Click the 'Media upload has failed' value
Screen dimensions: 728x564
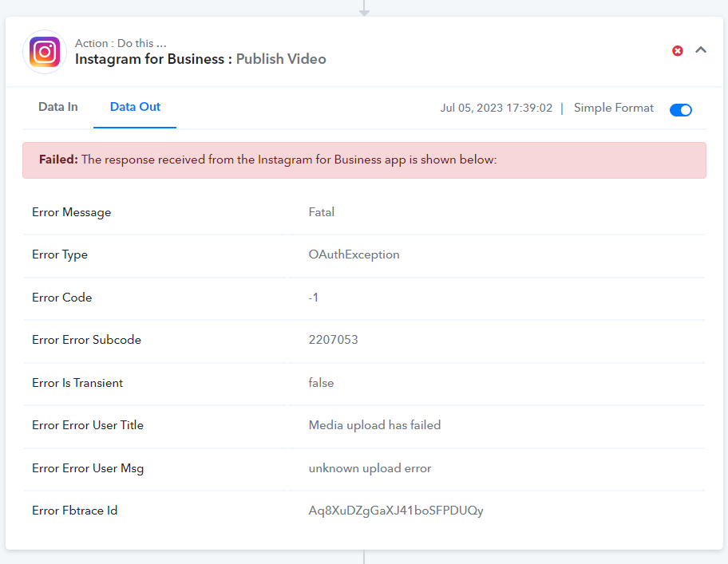374,425
